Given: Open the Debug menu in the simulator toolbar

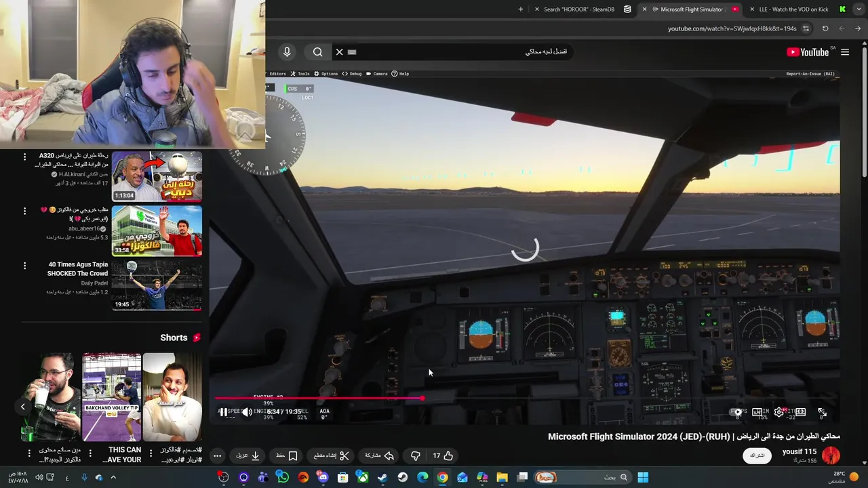Looking at the screenshot, I should 351,74.
